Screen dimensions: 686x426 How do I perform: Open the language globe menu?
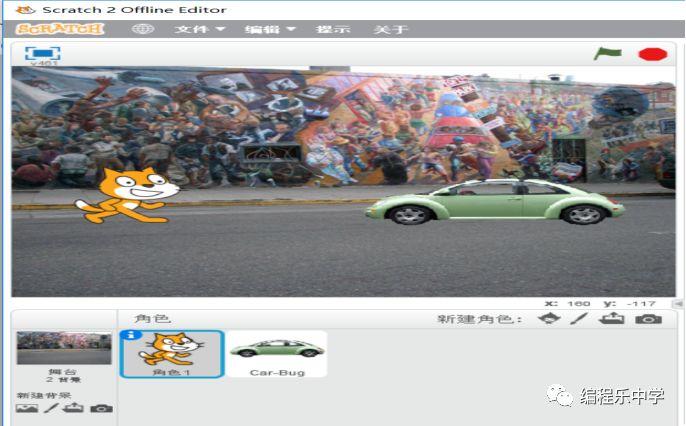pyautogui.click(x=143, y=29)
